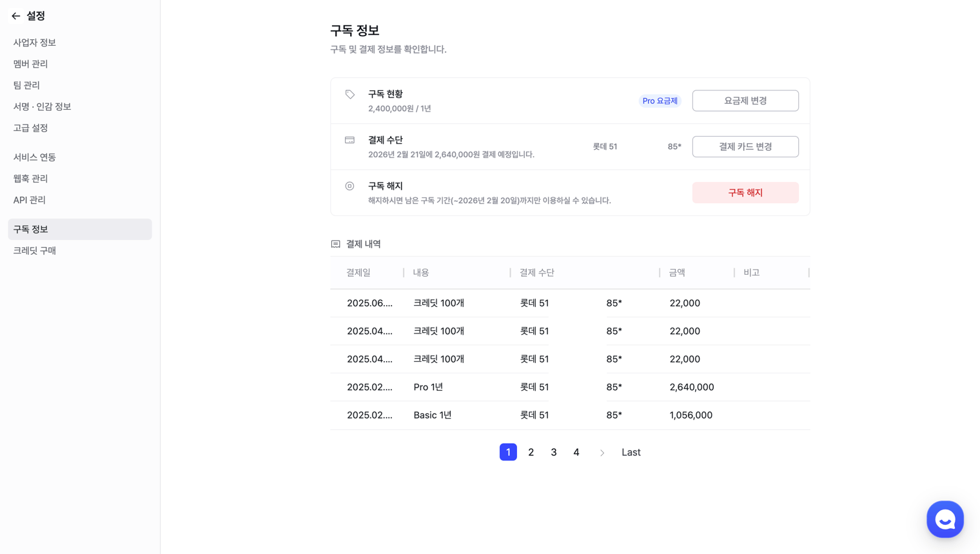980x554 pixels.
Task: Click the 1,056,000 amount cell
Action: pyautogui.click(x=691, y=415)
